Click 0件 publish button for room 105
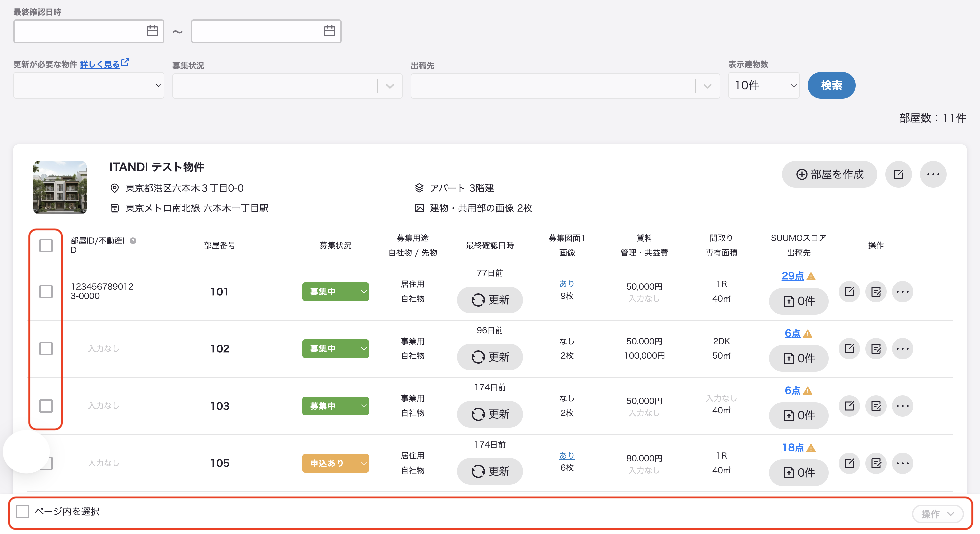Image resolution: width=980 pixels, height=534 pixels. 799,473
